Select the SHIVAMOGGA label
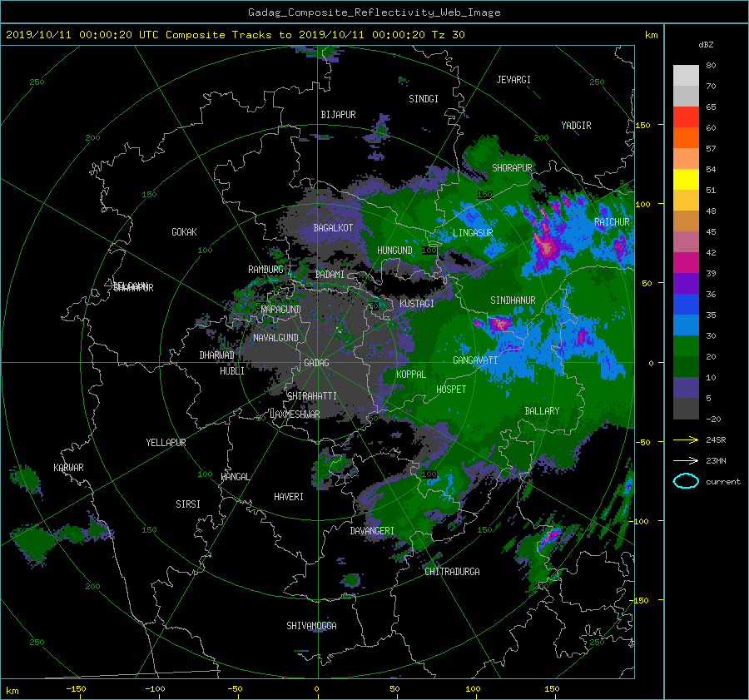The width and height of the screenshot is (749, 700). click(311, 626)
